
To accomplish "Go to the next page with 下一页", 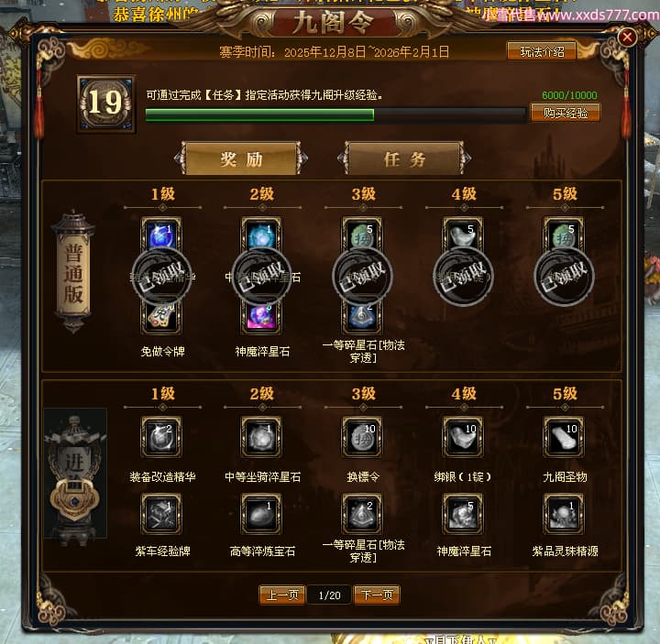I will (377, 595).
